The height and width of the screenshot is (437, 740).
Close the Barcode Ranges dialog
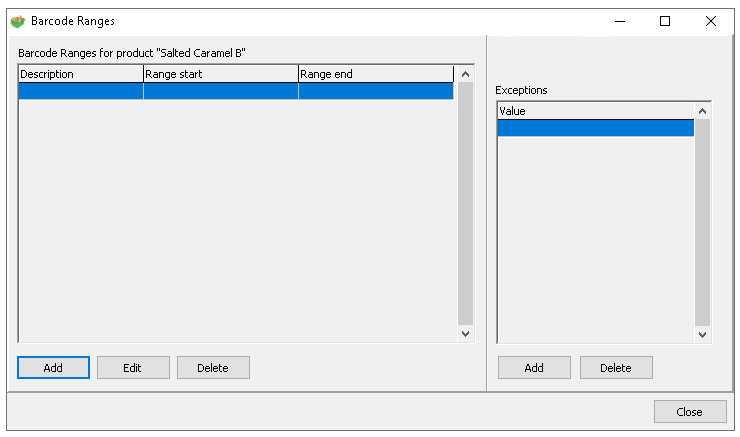pos(689,412)
